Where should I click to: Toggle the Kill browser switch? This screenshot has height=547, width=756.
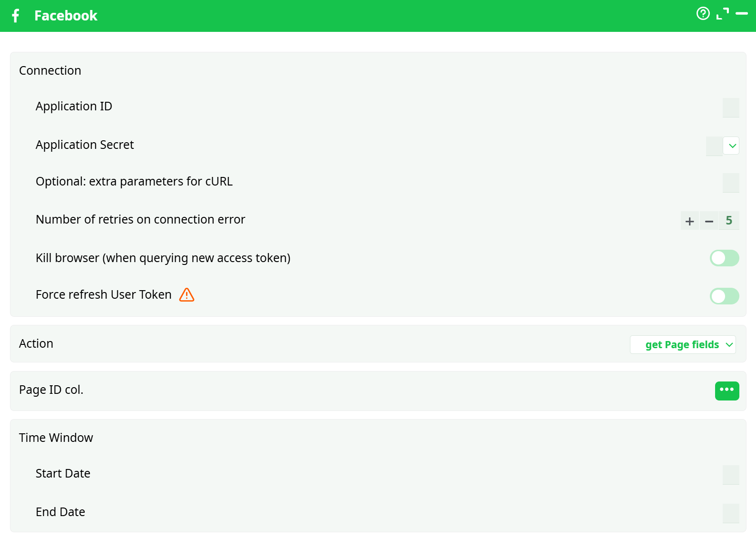coord(724,258)
